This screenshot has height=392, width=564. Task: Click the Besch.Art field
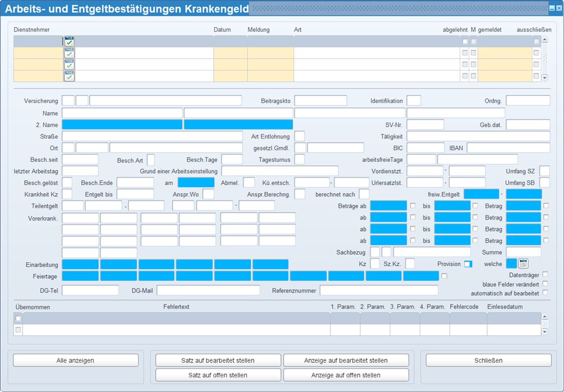(151, 160)
